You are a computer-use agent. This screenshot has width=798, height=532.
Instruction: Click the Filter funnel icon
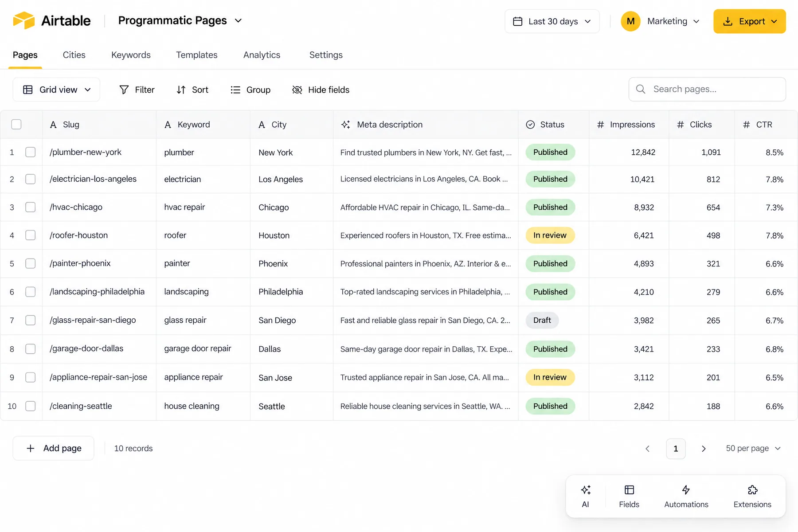click(124, 90)
